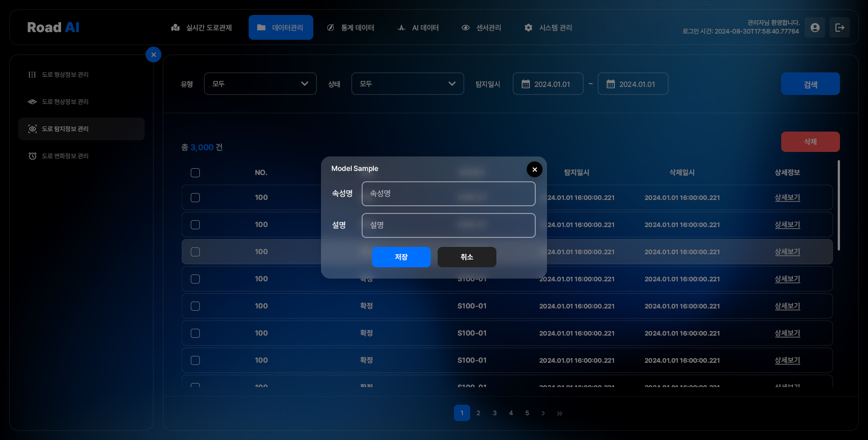The height and width of the screenshot is (440, 868).
Task: Check the second row checkbox
Action: coord(195,225)
